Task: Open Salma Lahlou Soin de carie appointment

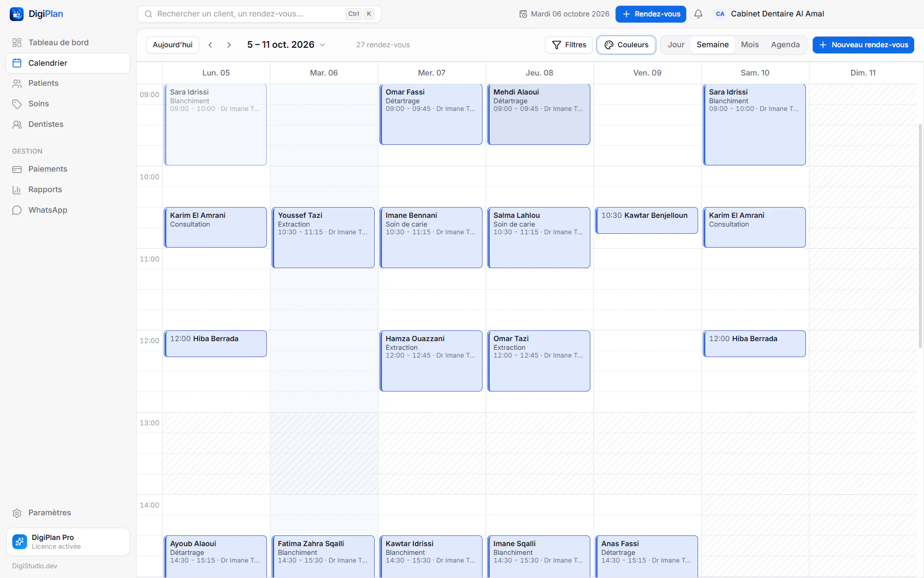Action: tap(539, 237)
